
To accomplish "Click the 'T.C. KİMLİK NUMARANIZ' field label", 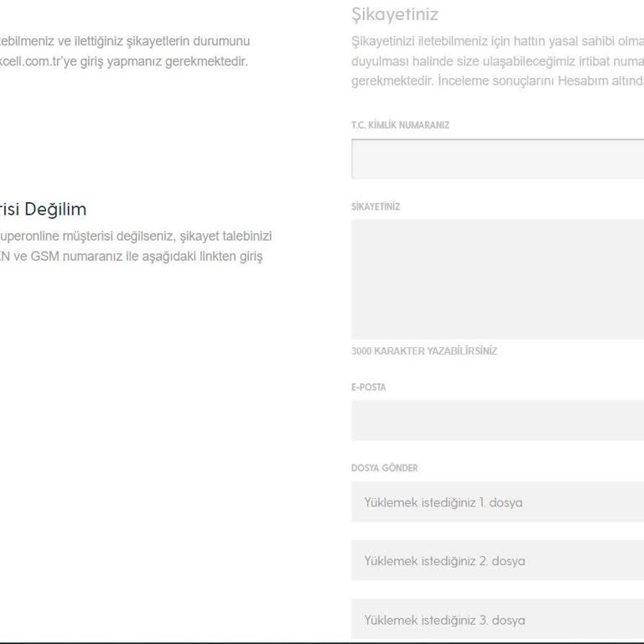I will click(x=400, y=125).
